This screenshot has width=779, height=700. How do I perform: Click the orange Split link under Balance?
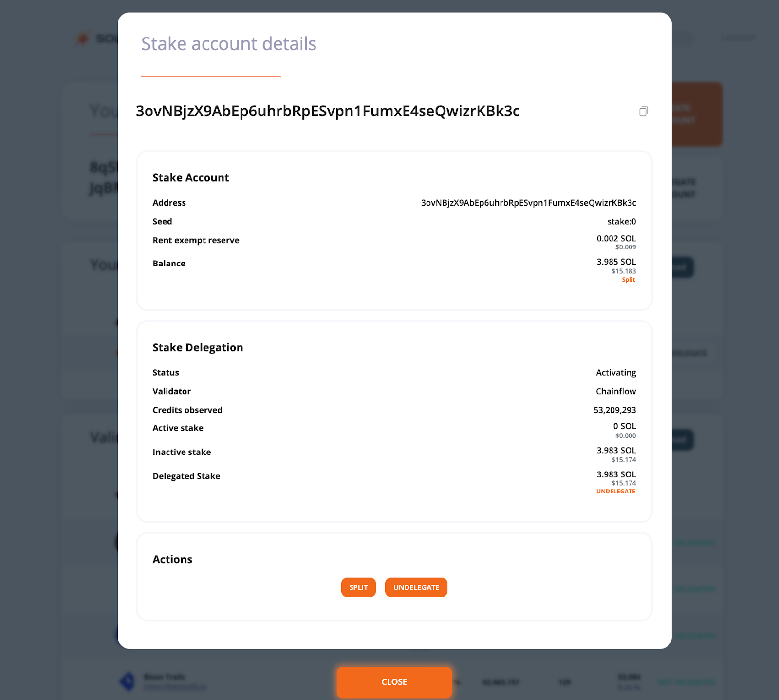(629, 280)
